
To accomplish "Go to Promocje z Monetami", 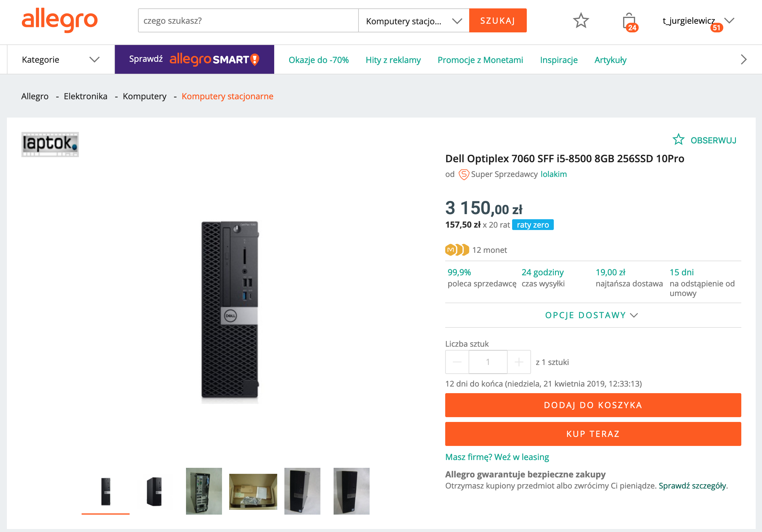I will pyautogui.click(x=480, y=60).
